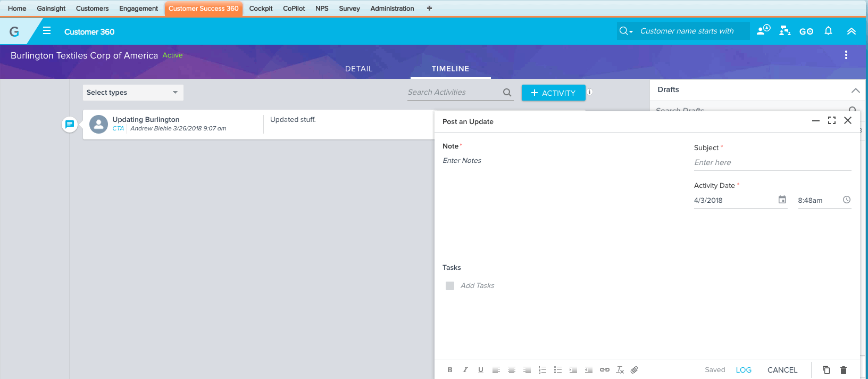Switch to the TIMELINE tab
868x379 pixels.
[x=450, y=69]
